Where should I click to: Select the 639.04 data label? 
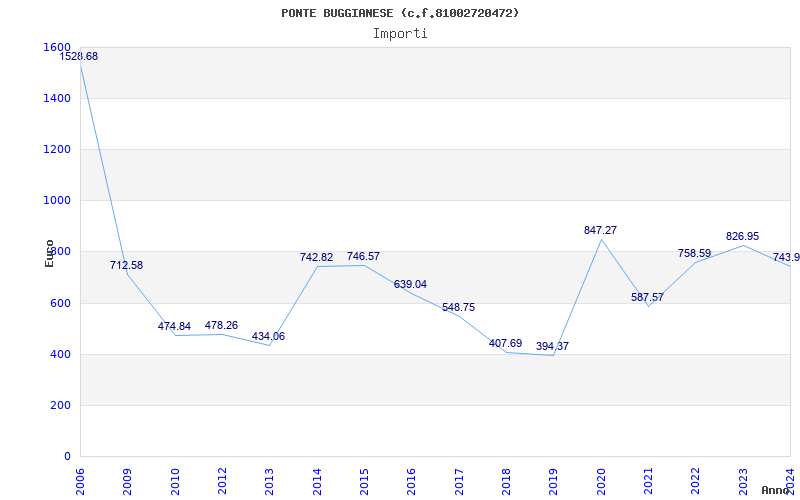click(x=410, y=284)
